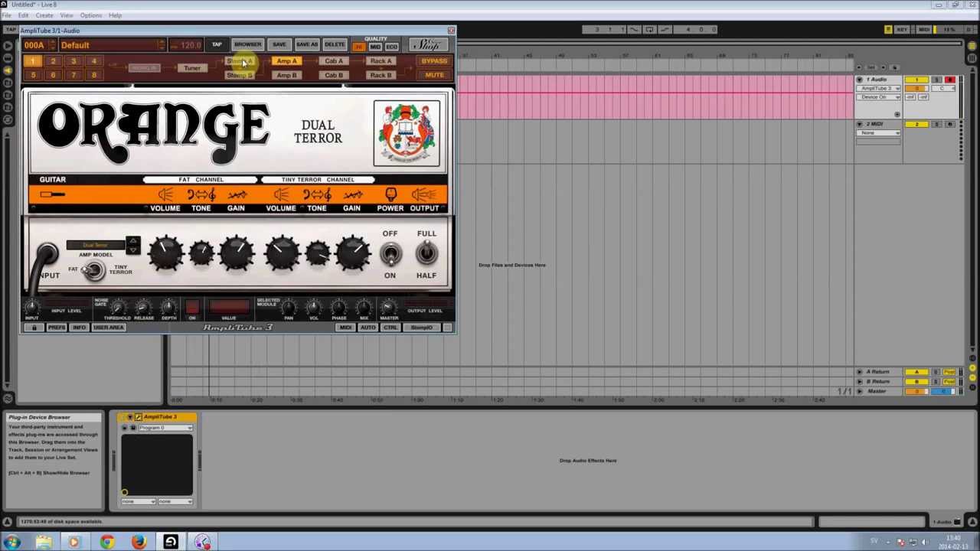Click the amp input jack
The width and height of the screenshot is (980, 551).
47,255
